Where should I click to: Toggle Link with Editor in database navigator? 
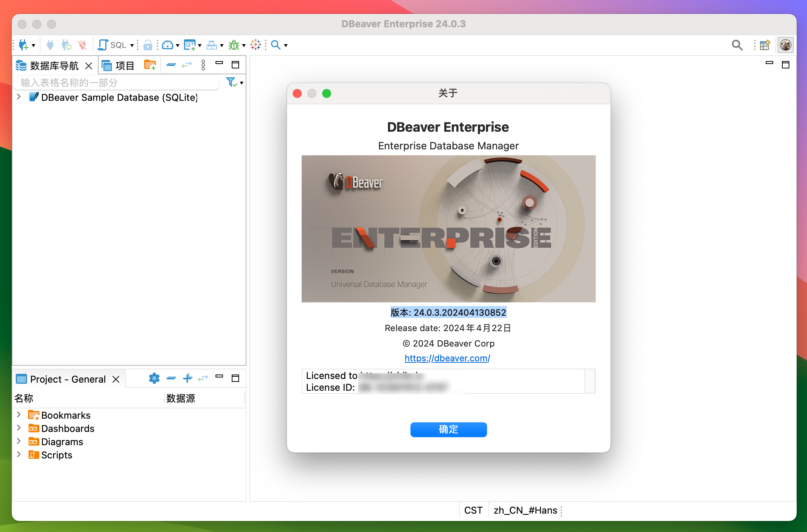tap(187, 65)
